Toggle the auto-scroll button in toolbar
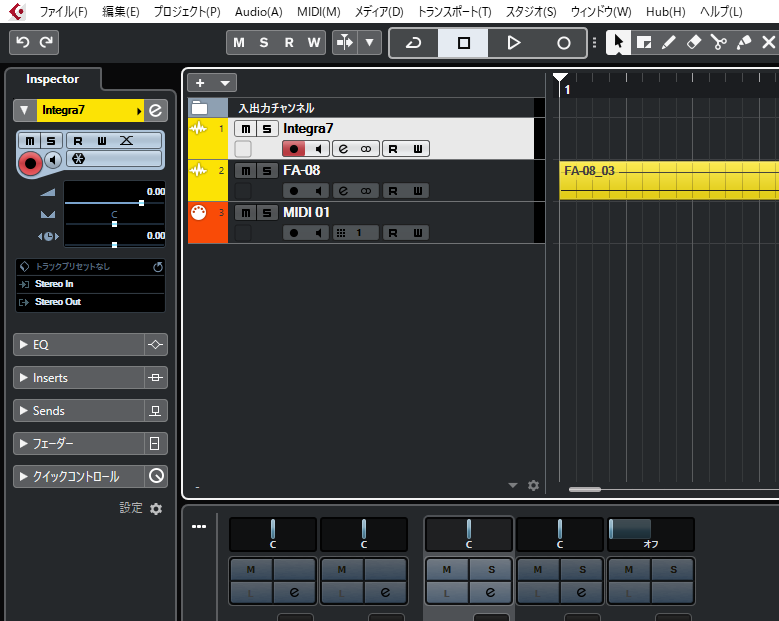779x621 pixels. point(345,43)
